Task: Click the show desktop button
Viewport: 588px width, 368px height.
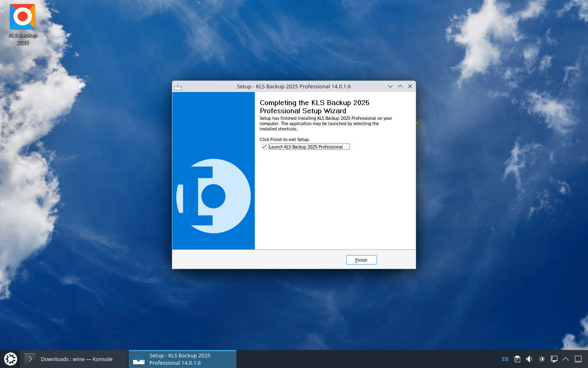Action: coord(578,359)
